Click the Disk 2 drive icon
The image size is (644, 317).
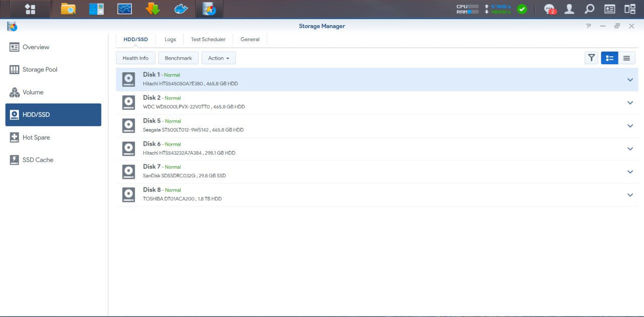129,102
